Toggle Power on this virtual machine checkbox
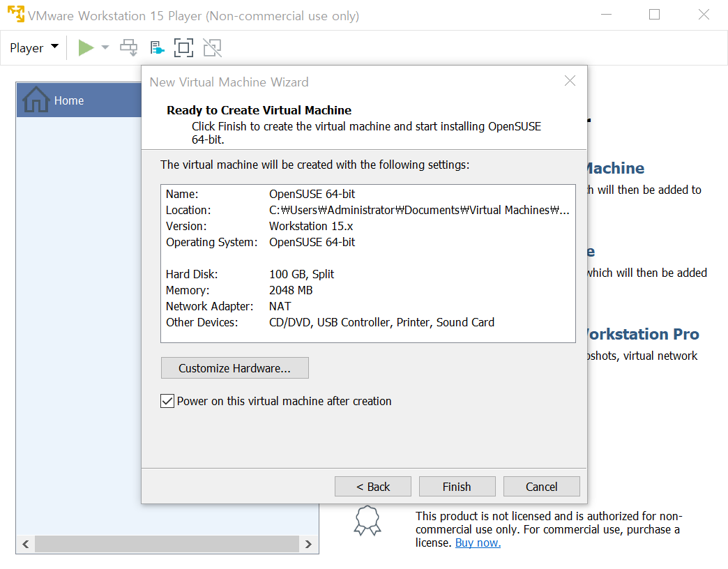Viewport: 728px width, 569px height. click(167, 401)
